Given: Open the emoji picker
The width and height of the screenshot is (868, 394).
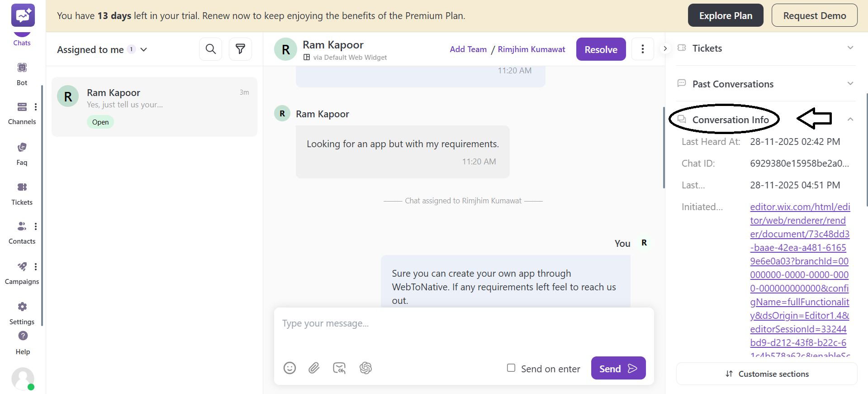Looking at the screenshot, I should [x=289, y=368].
